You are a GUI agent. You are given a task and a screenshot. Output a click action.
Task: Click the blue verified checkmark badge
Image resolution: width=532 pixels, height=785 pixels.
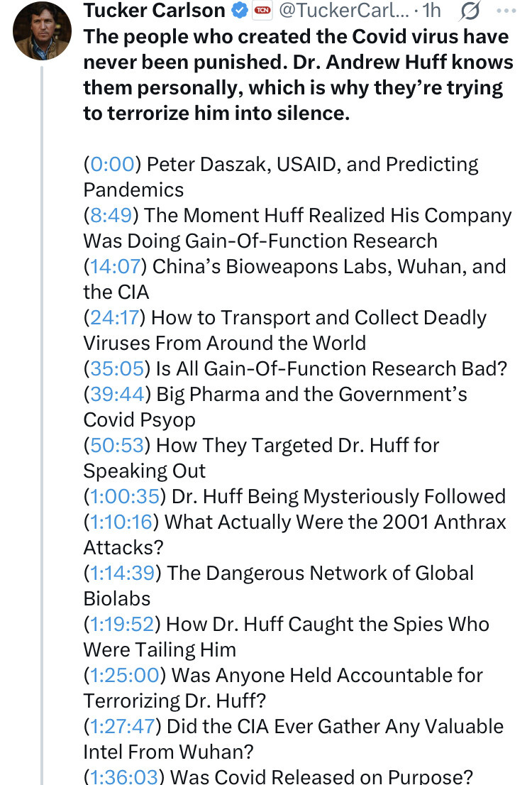pyautogui.click(x=239, y=11)
